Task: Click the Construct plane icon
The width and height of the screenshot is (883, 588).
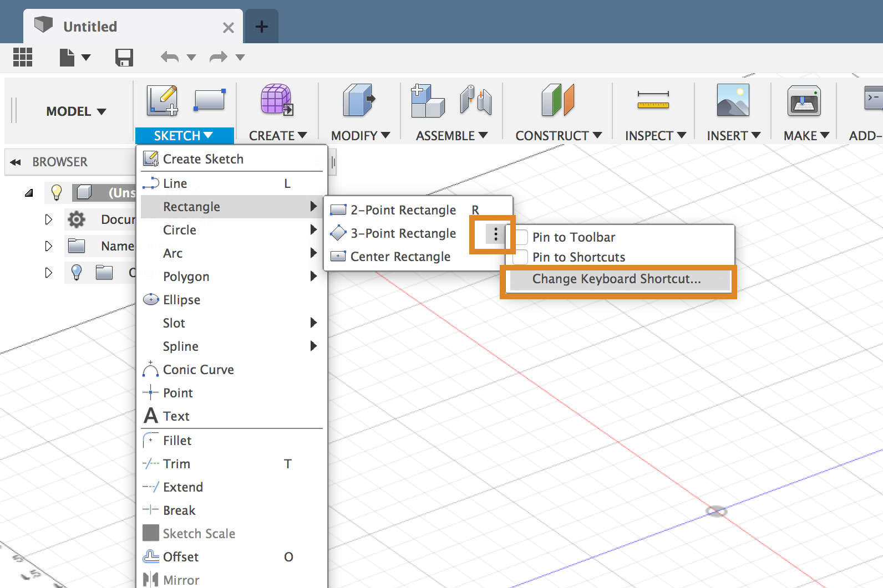Action: click(x=557, y=100)
